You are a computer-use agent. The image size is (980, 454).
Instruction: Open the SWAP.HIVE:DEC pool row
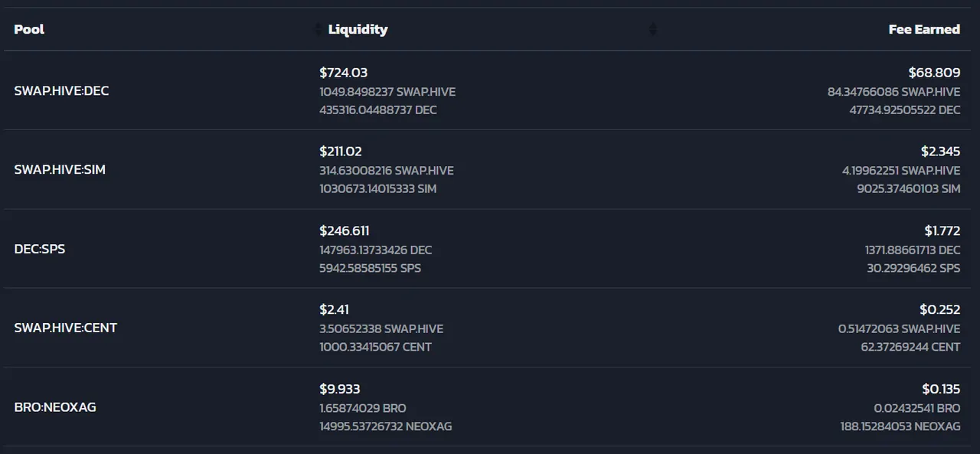click(490, 90)
